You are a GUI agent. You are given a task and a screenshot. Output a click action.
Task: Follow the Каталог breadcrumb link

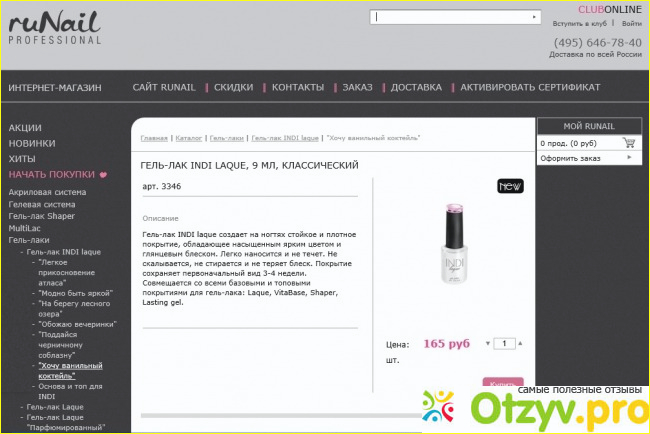189,138
